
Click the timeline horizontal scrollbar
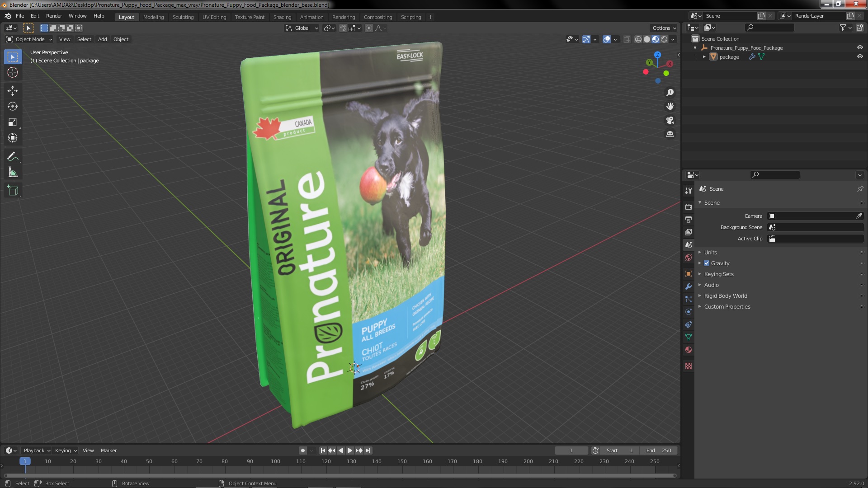[x=340, y=475]
